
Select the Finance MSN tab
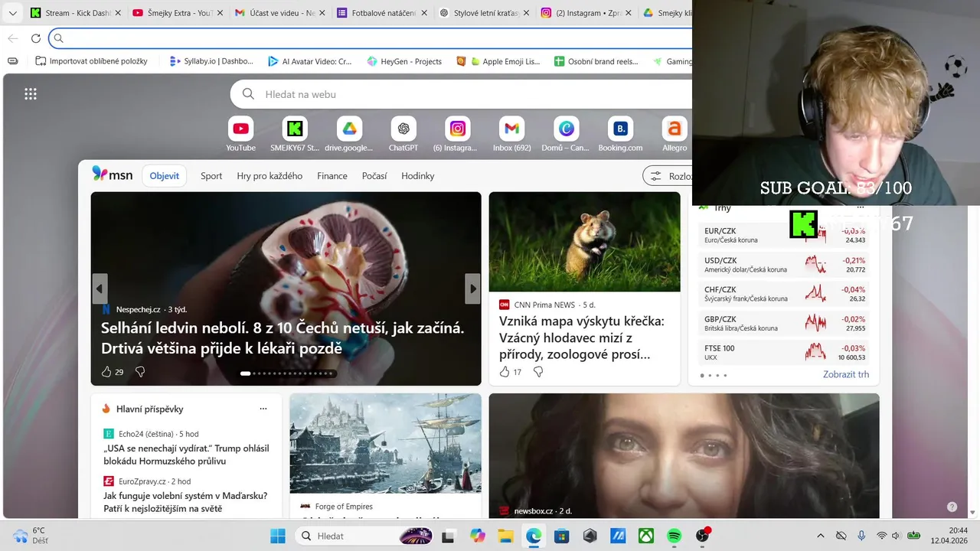coord(332,176)
